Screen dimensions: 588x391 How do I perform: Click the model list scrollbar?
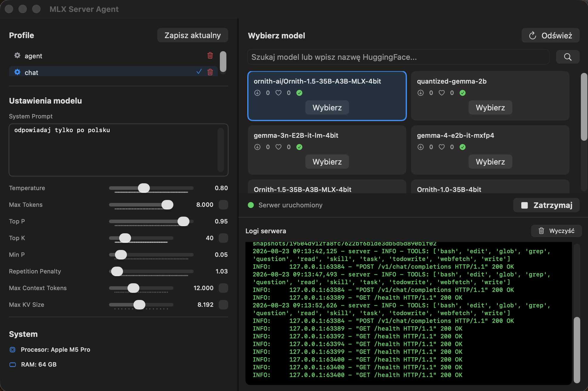(x=584, y=107)
